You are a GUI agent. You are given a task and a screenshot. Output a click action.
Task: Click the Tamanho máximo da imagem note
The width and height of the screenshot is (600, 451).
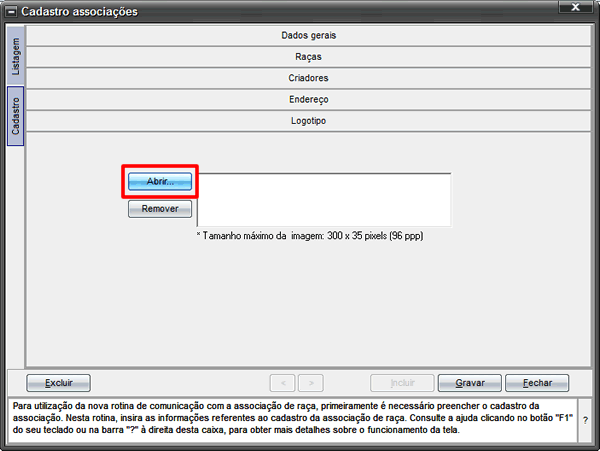310,236
